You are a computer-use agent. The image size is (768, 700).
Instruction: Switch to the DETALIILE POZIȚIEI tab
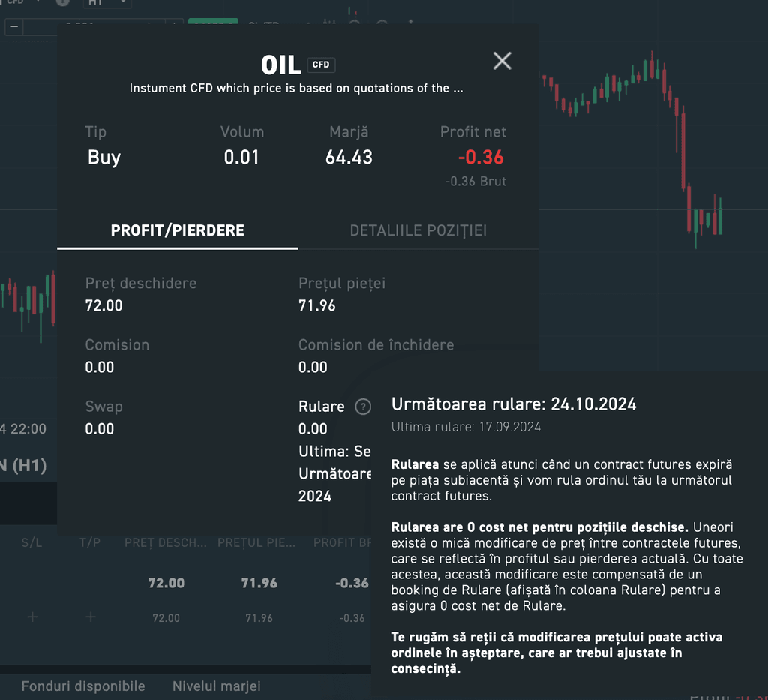point(418,230)
